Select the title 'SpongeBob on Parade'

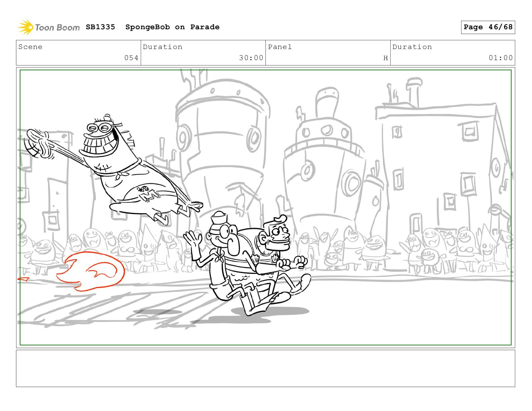[172, 27]
